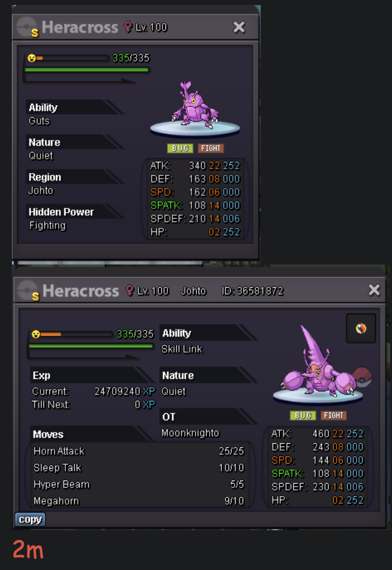Click the Pokeball icon in the lower summary window
The height and width of the screenshot is (570, 392).
pos(28,291)
